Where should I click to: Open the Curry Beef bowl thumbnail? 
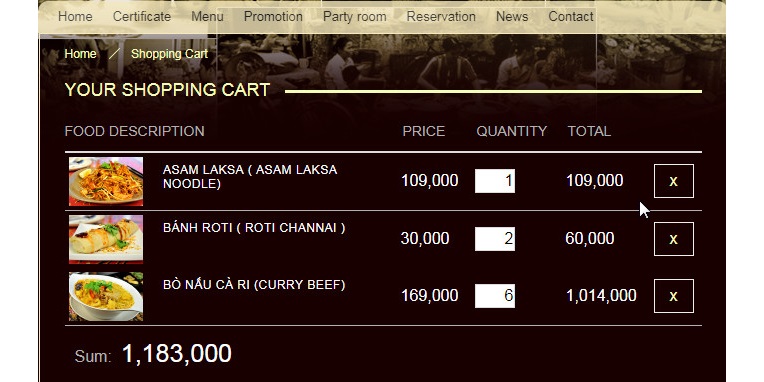point(106,297)
